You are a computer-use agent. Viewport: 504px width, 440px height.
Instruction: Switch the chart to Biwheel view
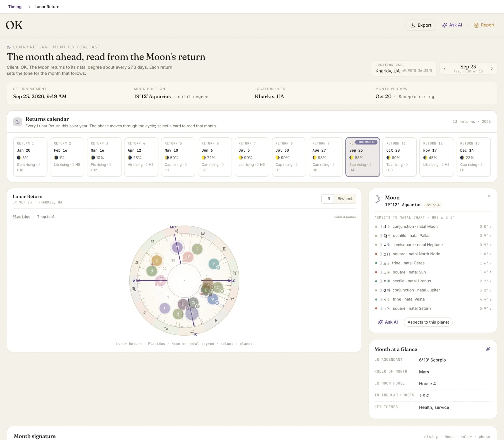[x=345, y=199]
